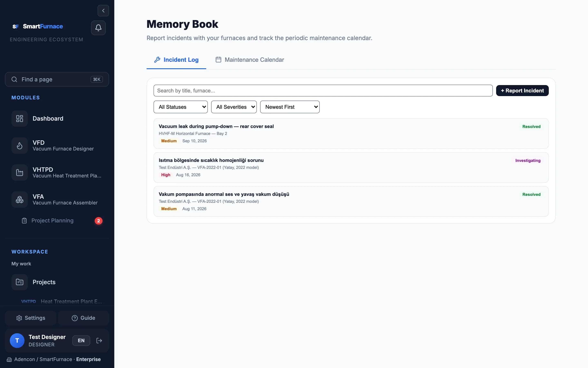The height and width of the screenshot is (368, 588).
Task: Open the Vakum pompasında anormal ses incident
Action: tap(351, 201)
